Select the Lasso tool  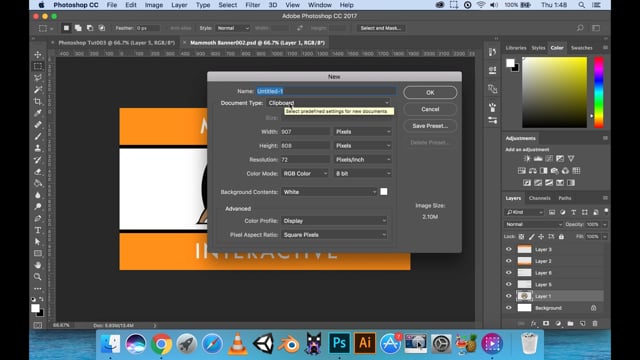click(x=38, y=78)
